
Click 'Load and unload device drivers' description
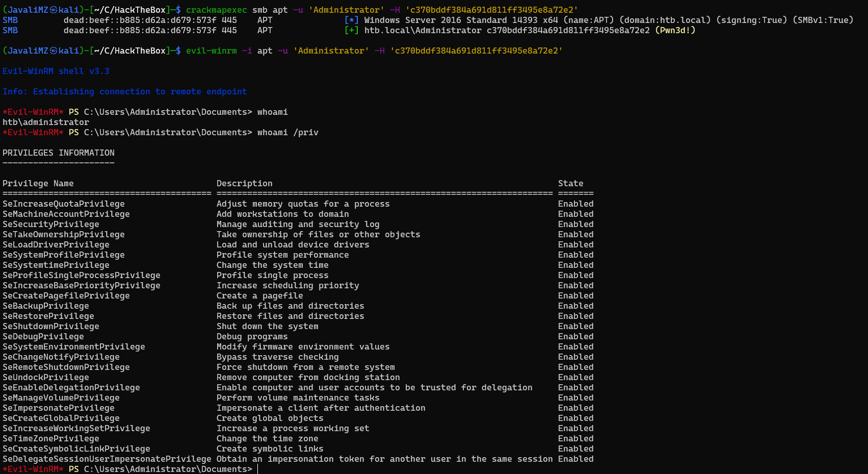coord(293,244)
